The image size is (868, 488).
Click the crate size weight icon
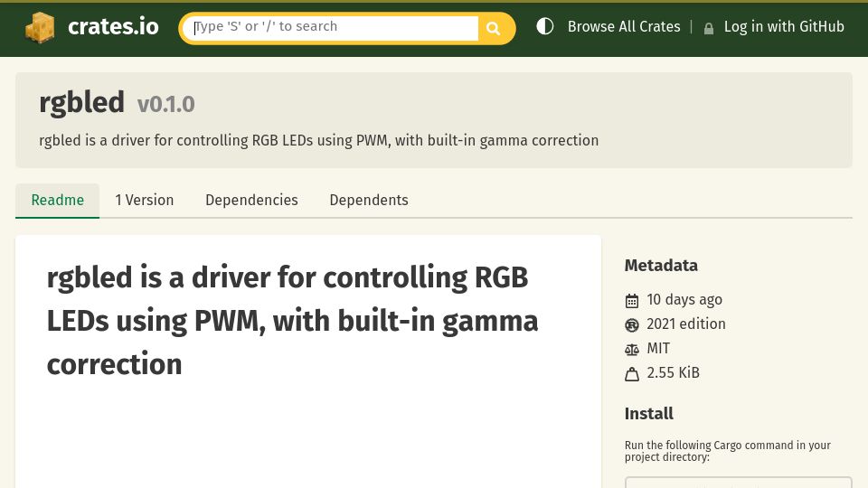pos(632,374)
